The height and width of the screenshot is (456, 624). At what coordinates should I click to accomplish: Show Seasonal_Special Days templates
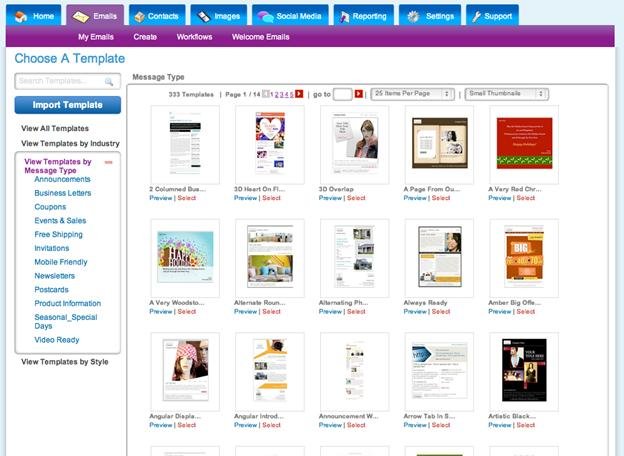pos(66,322)
